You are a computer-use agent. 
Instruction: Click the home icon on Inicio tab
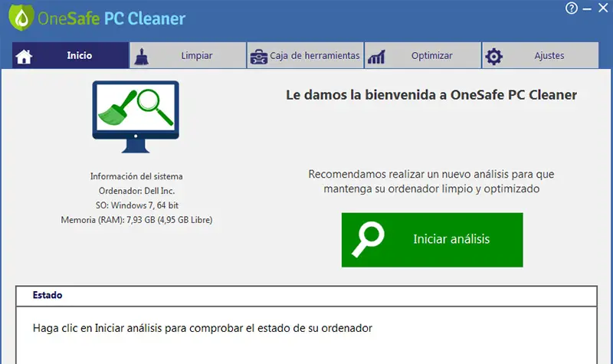[x=24, y=57]
